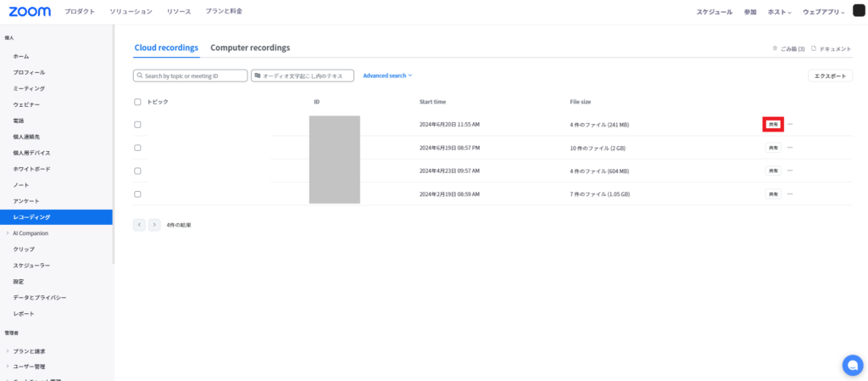Check the box for the 2024年6月20日 recording
The image size is (868, 381).
point(137,125)
